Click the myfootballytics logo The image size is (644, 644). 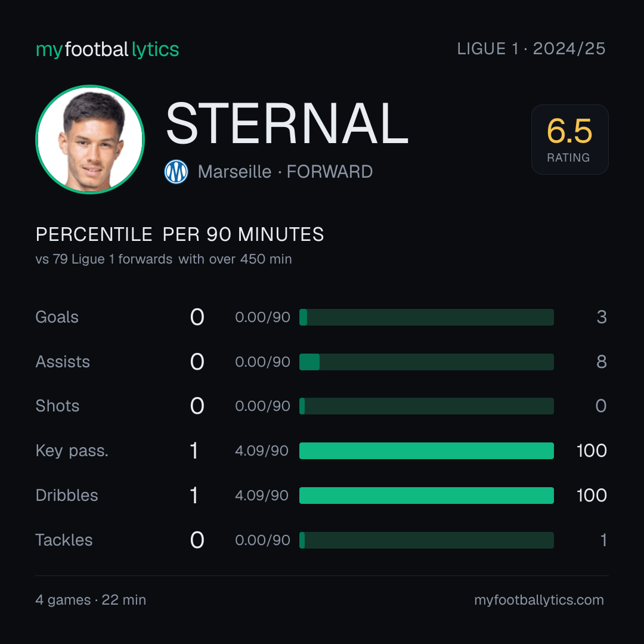[x=107, y=49]
